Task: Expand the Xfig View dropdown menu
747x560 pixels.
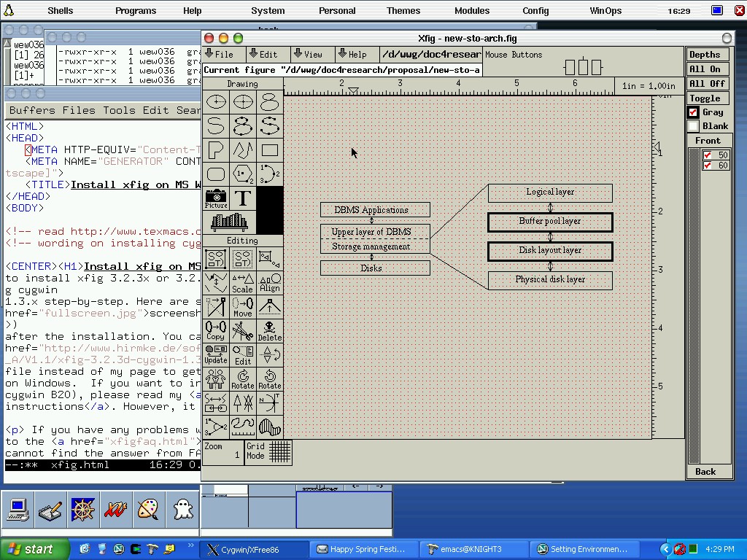Action: (x=308, y=55)
